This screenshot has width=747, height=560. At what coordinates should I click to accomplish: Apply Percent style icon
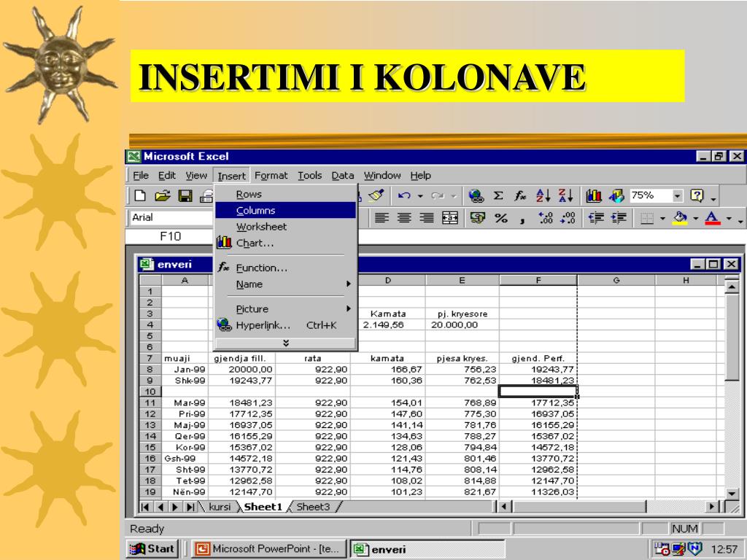[x=500, y=218]
